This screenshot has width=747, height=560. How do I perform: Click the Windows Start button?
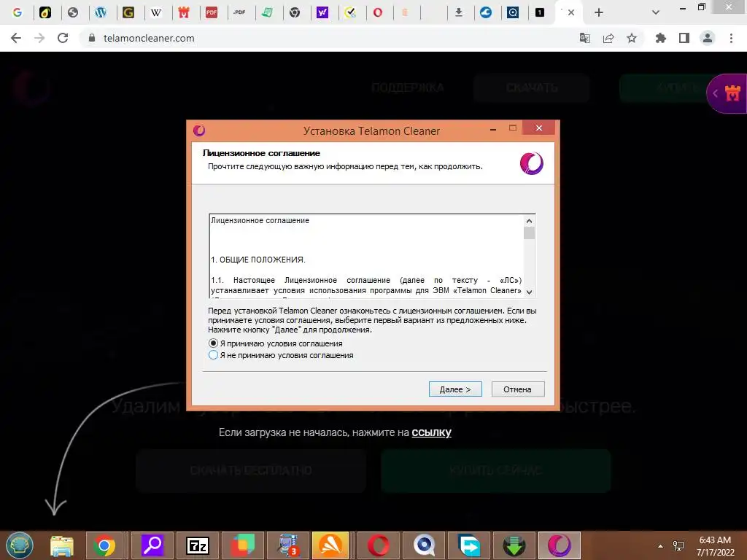coord(20,545)
